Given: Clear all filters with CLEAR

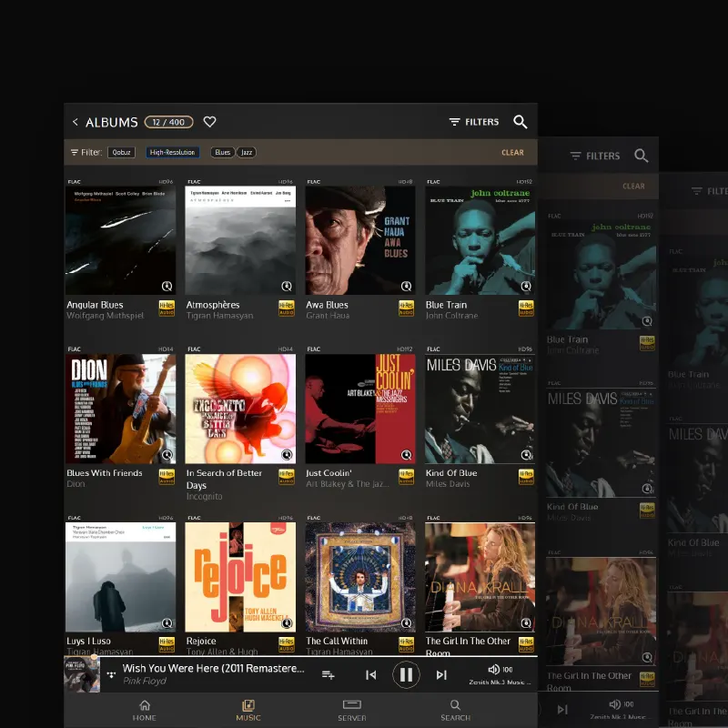Looking at the screenshot, I should point(512,153).
